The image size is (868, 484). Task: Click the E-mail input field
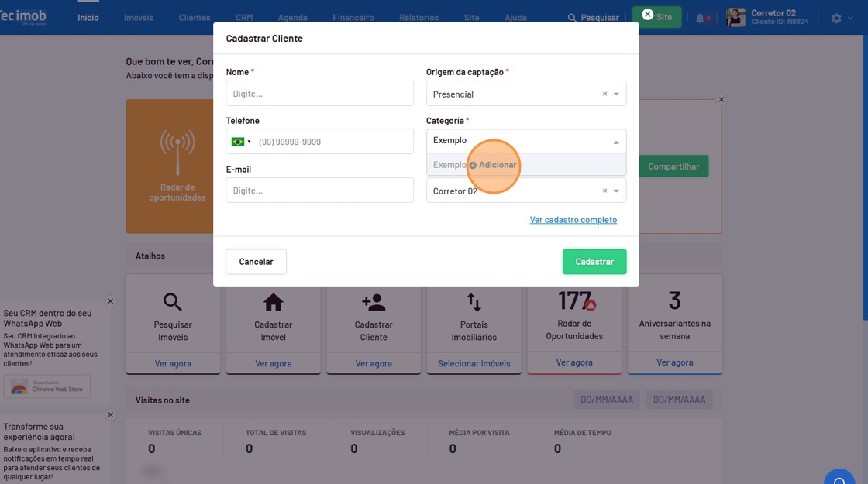(319, 191)
